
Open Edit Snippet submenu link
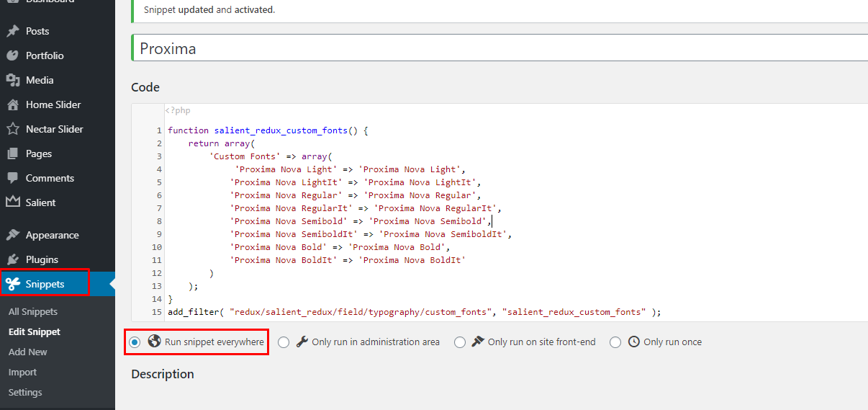tap(35, 331)
